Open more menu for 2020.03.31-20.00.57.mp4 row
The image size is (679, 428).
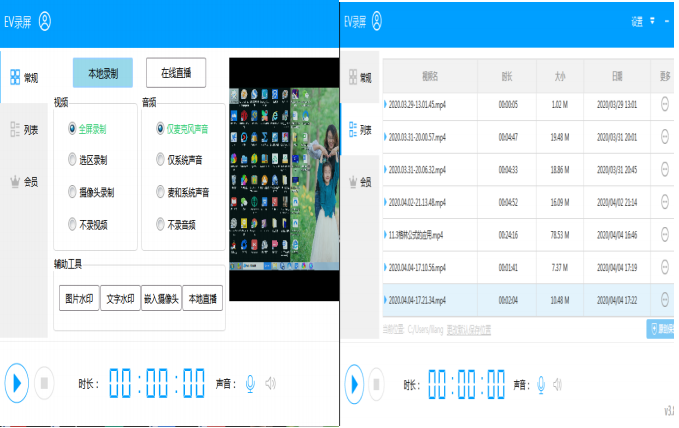pos(666,136)
